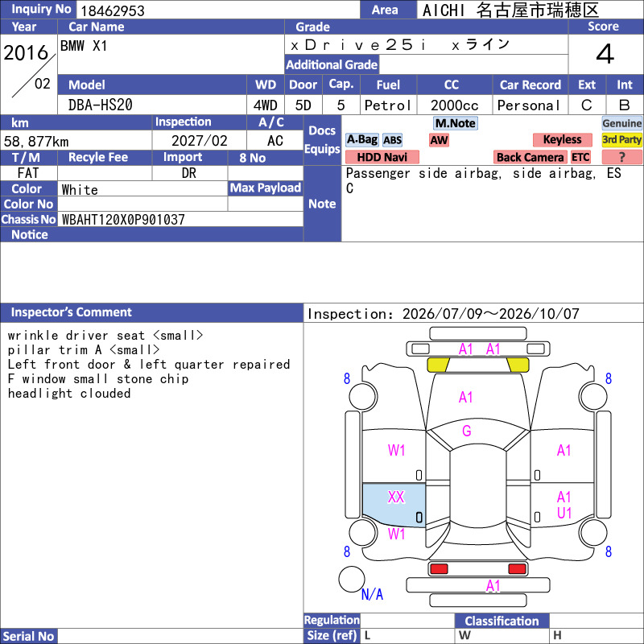The image size is (644, 644).
Task: Click the 3rd Party yellow badge
Action: point(621,139)
